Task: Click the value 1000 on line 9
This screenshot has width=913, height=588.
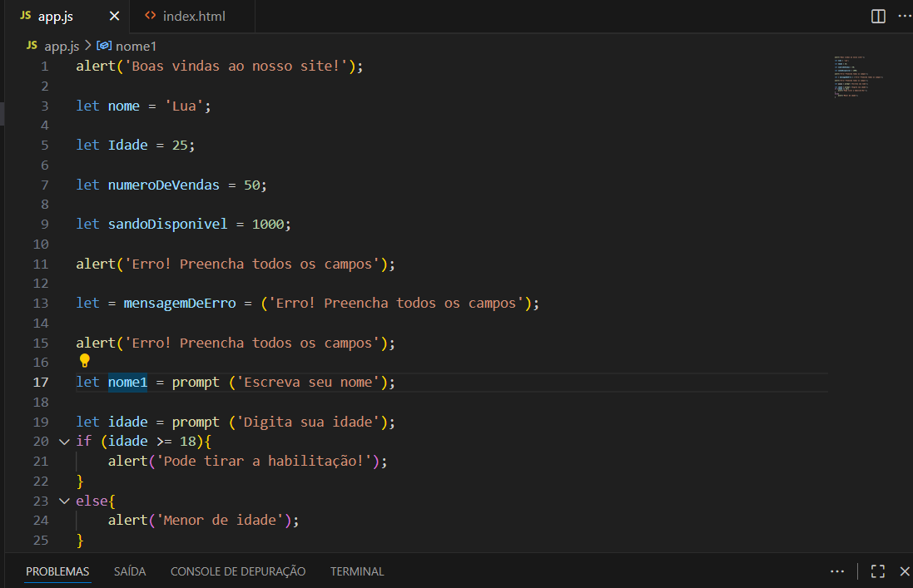Action: click(268, 225)
